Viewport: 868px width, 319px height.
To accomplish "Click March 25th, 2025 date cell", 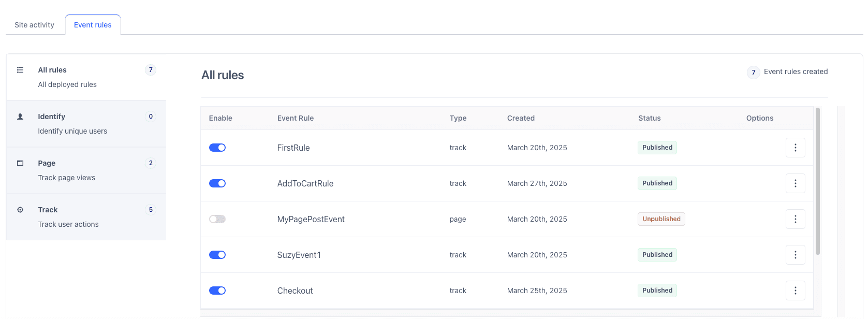I will [537, 291].
